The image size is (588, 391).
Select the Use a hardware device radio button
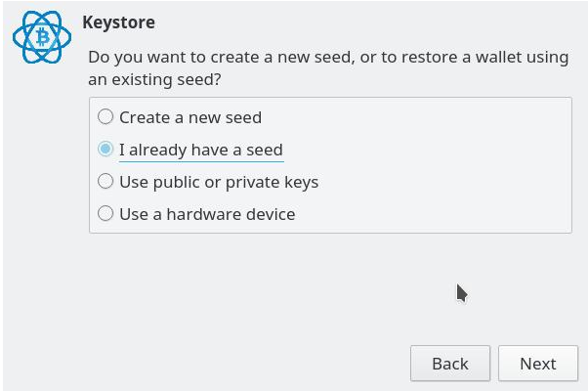click(105, 213)
